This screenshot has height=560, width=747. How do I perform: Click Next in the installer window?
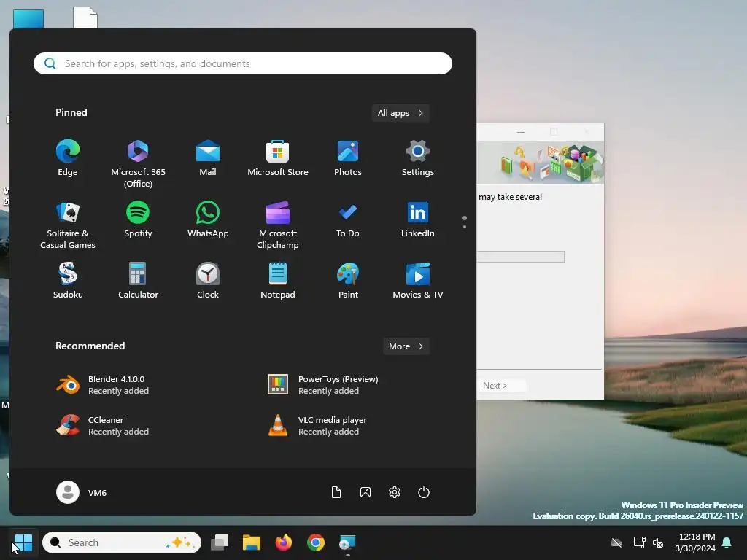[502, 386]
